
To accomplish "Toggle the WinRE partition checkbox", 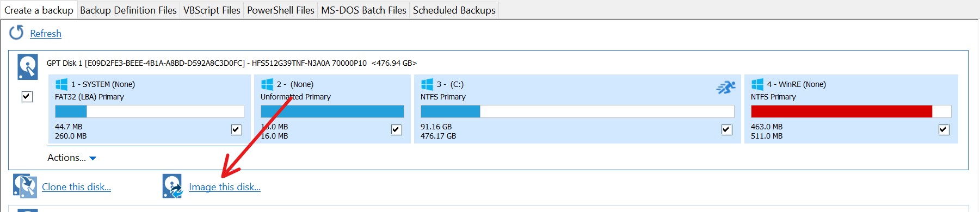I will pyautogui.click(x=944, y=129).
